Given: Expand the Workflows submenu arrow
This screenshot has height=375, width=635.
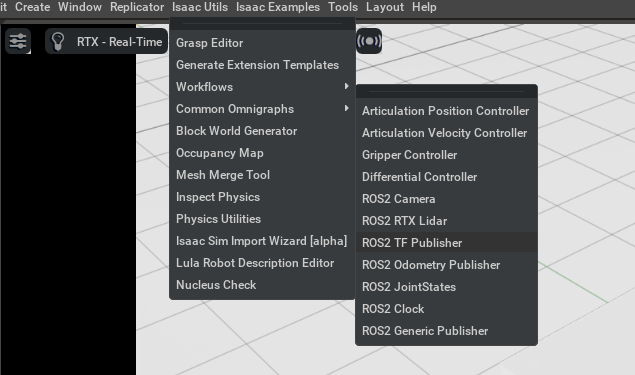Looking at the screenshot, I should [346, 86].
